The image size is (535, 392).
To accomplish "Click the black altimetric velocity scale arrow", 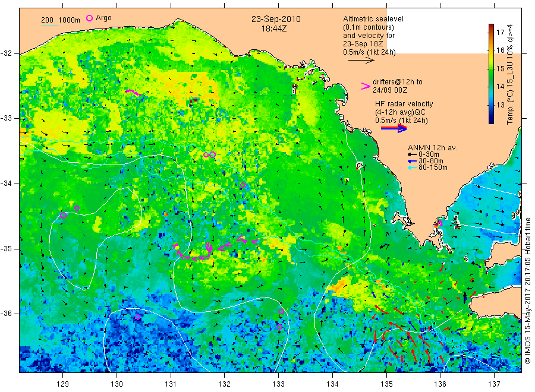I will pyautogui.click(x=361, y=61).
